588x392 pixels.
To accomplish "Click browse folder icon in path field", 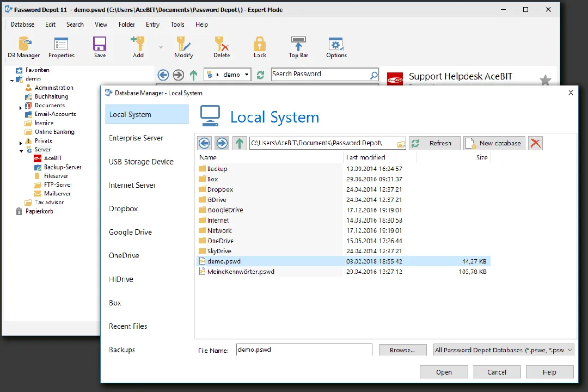I will click(401, 144).
